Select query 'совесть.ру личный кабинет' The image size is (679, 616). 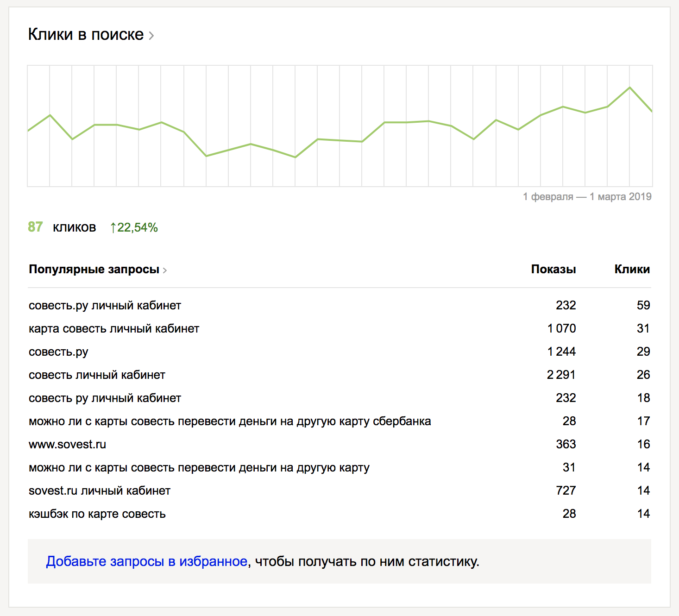click(x=105, y=306)
